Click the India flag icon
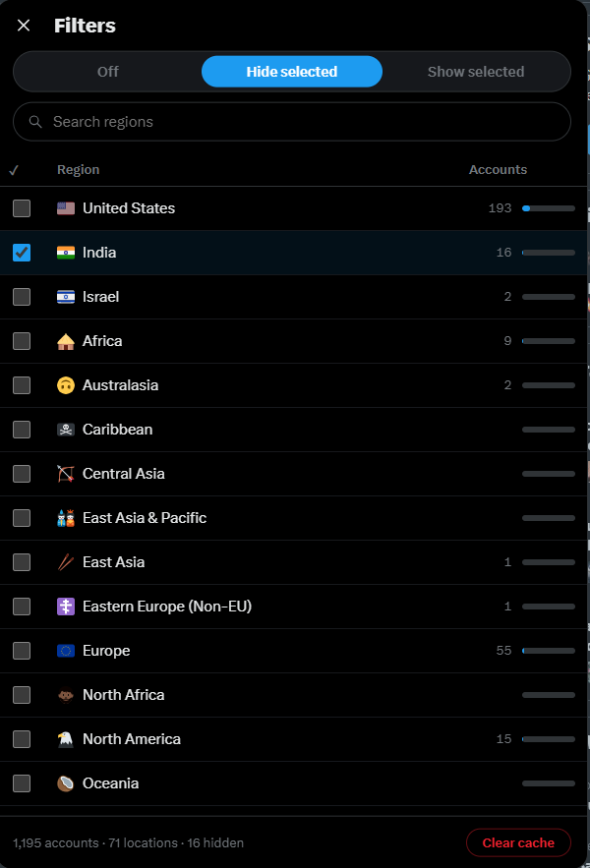This screenshot has height=868, width=590. (66, 253)
